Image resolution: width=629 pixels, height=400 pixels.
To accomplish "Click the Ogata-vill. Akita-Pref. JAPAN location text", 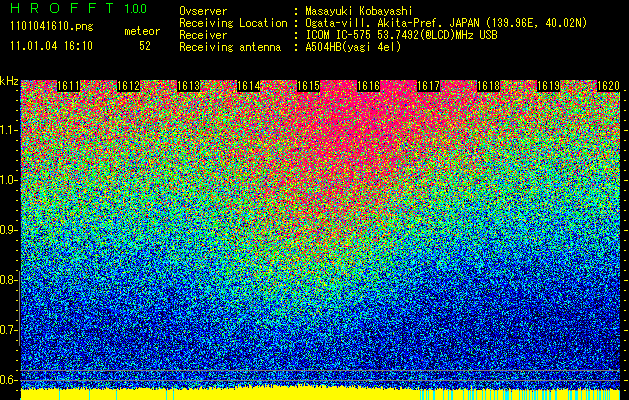I will pyautogui.click(x=446, y=23).
